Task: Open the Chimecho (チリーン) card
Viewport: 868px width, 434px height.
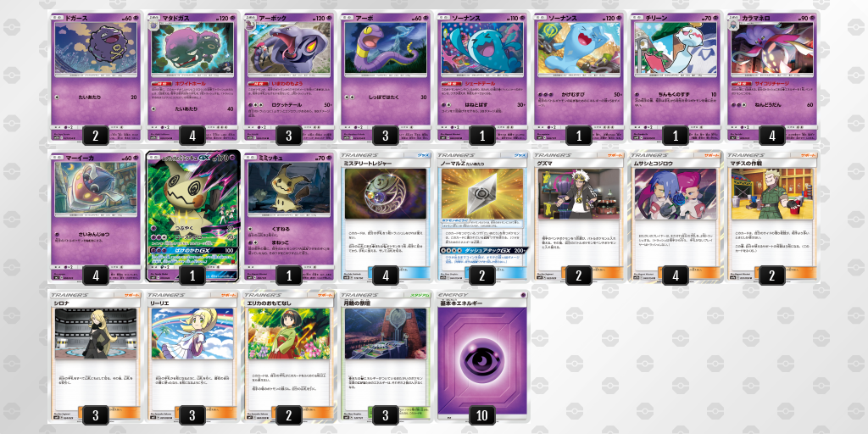Action: coord(676,76)
